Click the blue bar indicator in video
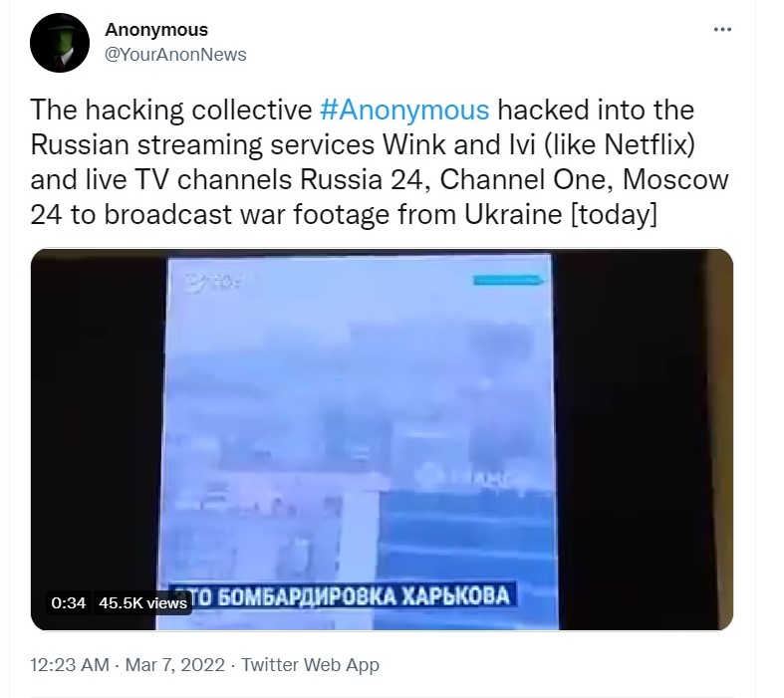784x698 pixels. [x=508, y=281]
